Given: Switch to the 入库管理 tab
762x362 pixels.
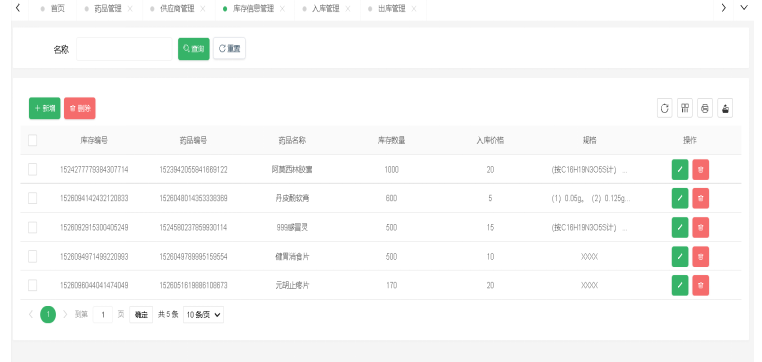Looking at the screenshot, I should (326, 9).
